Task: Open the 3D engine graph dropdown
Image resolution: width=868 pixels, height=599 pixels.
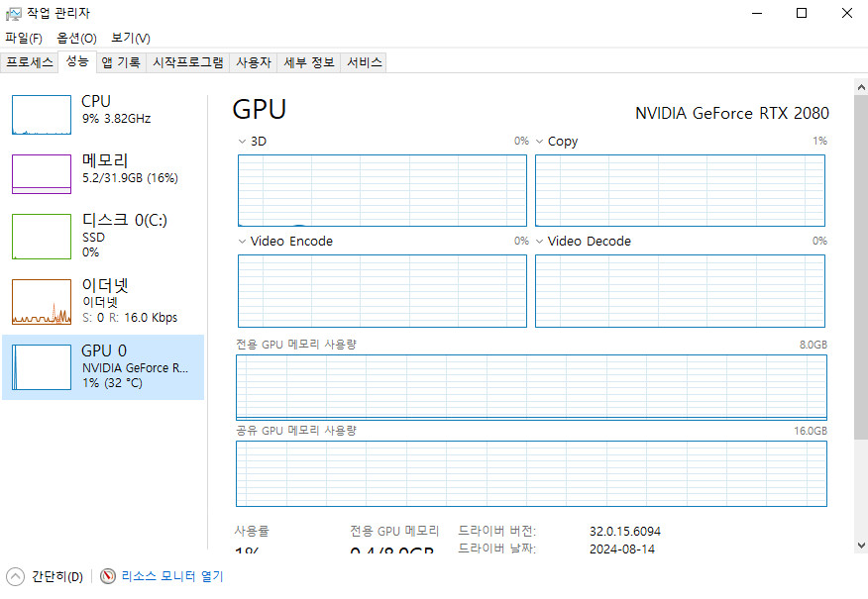Action: click(x=242, y=142)
